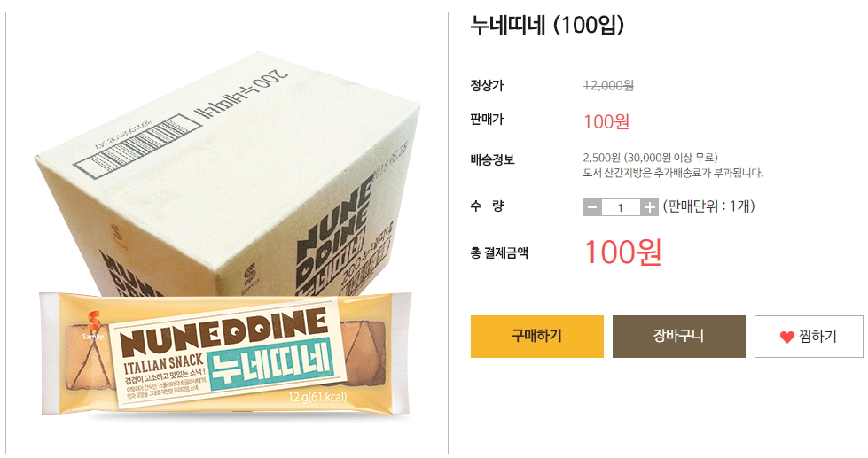This screenshot has height=458, width=868.
Task: Click the red heart icon
Action: point(786,337)
